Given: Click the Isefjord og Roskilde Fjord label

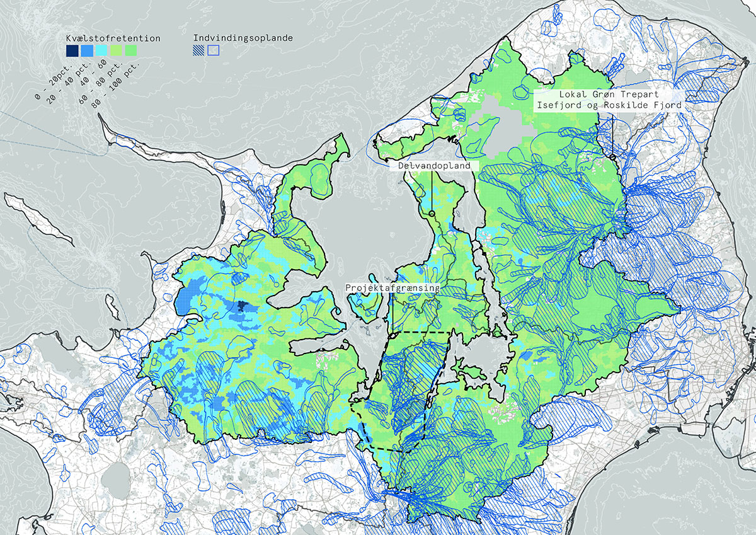Looking at the screenshot, I should coord(608,105).
